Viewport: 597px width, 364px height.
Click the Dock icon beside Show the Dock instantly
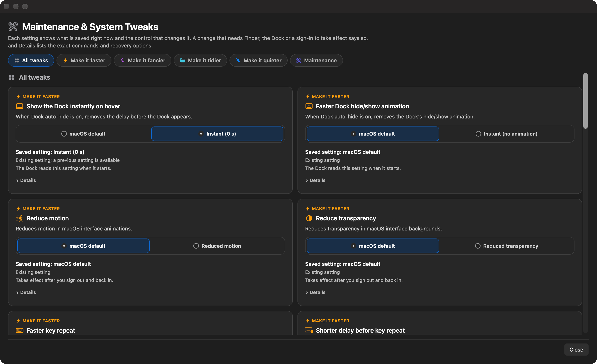pos(19,106)
